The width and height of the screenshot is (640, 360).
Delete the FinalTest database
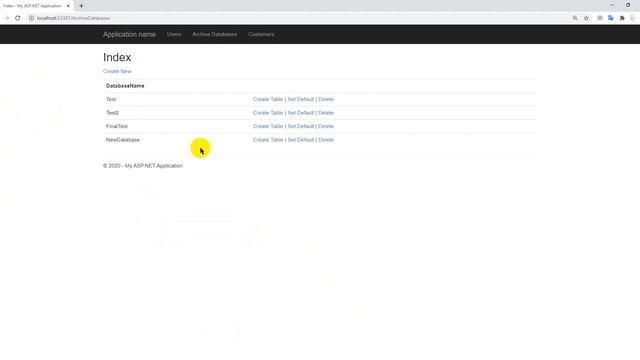click(x=326, y=126)
